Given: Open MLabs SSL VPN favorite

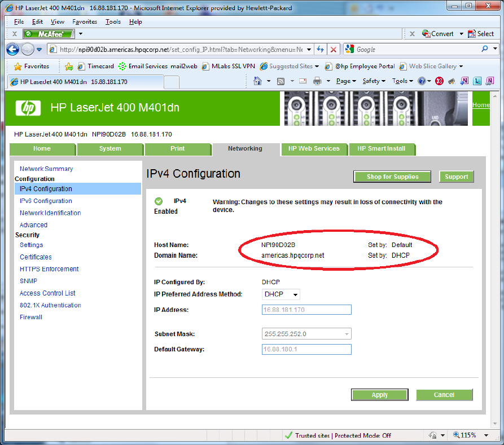Looking at the screenshot, I should (x=228, y=66).
